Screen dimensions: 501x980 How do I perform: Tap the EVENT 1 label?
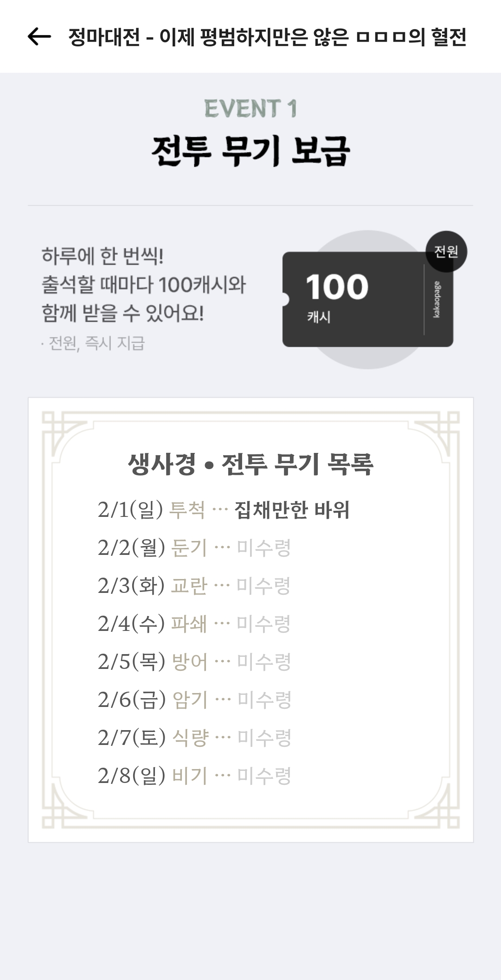(250, 108)
